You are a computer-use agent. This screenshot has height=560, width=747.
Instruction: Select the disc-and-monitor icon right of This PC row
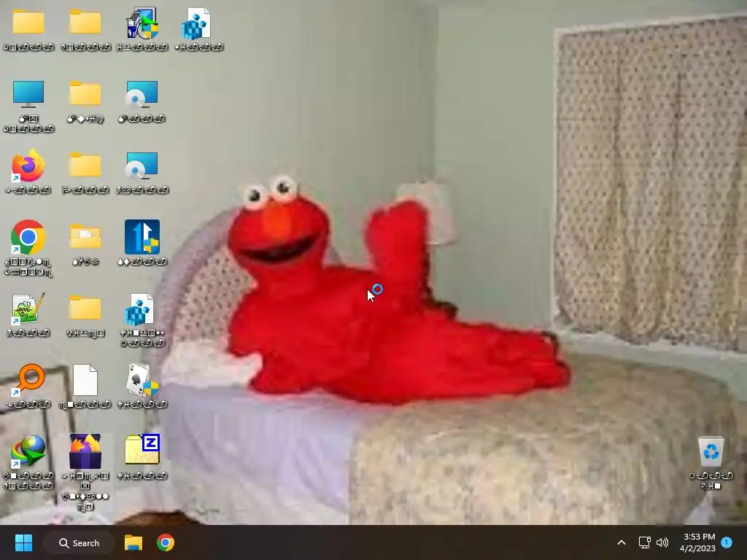(142, 94)
